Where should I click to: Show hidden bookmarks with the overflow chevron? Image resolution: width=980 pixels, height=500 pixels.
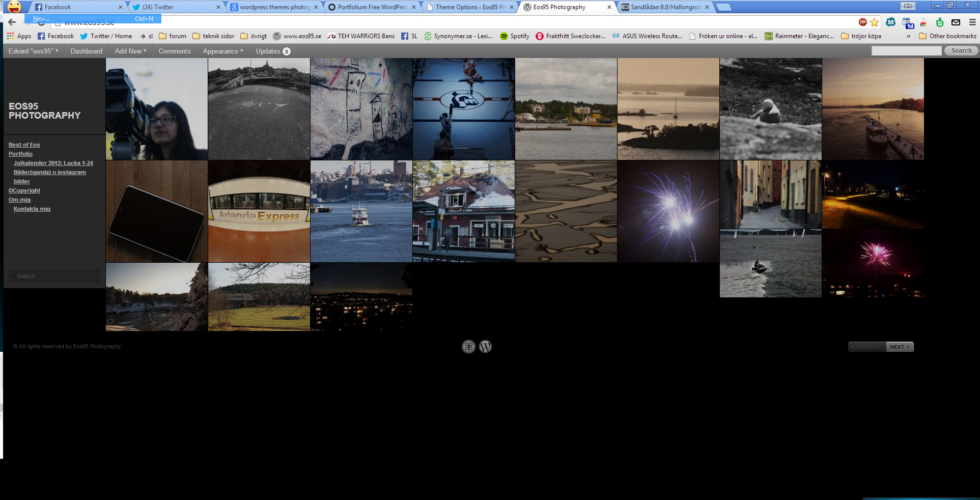908,36
